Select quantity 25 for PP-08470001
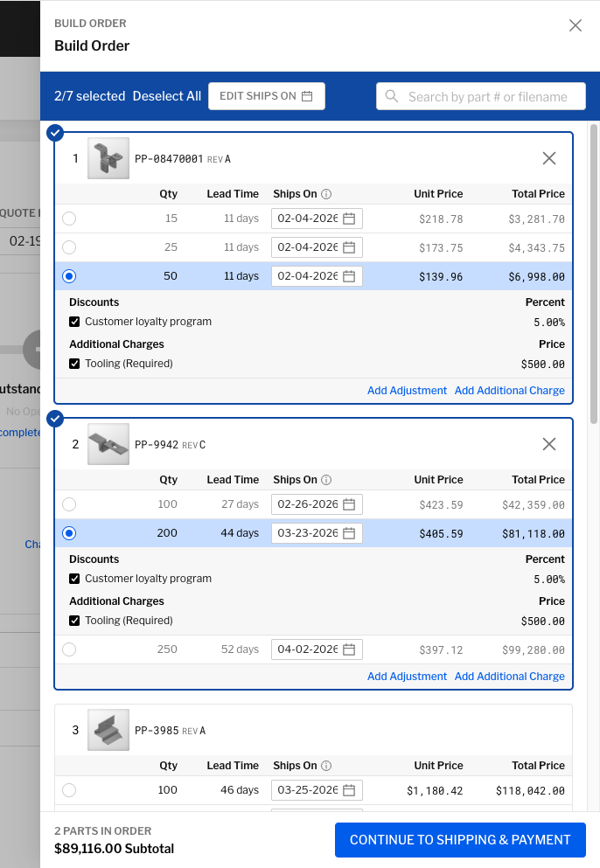Screen dimensions: 600x868 pos(69,247)
